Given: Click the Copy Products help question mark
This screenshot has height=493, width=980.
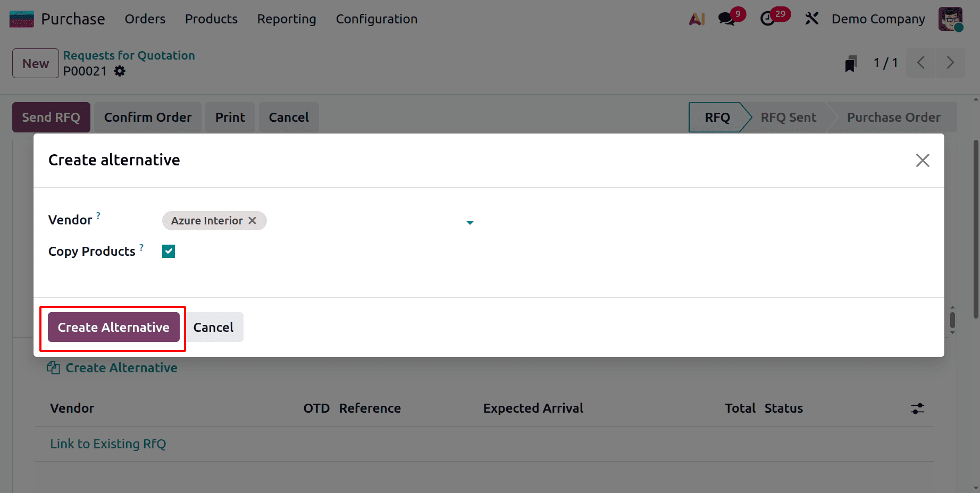Looking at the screenshot, I should point(141,247).
